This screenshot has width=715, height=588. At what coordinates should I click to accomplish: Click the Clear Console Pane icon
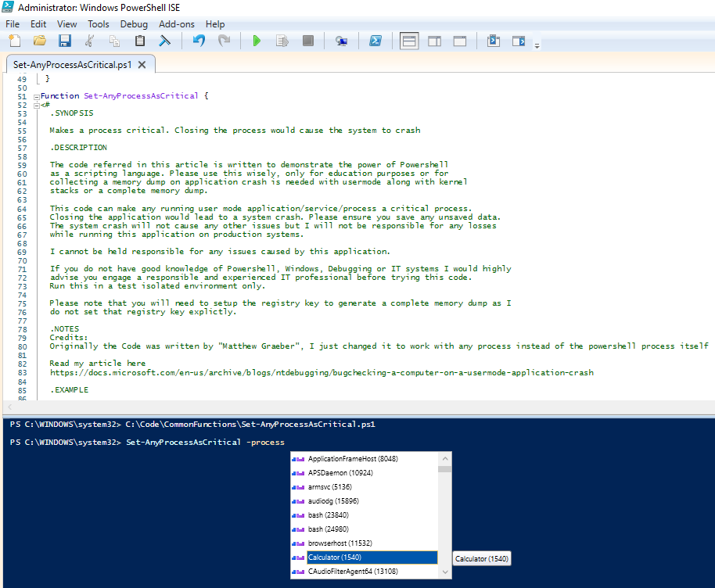[x=165, y=41]
